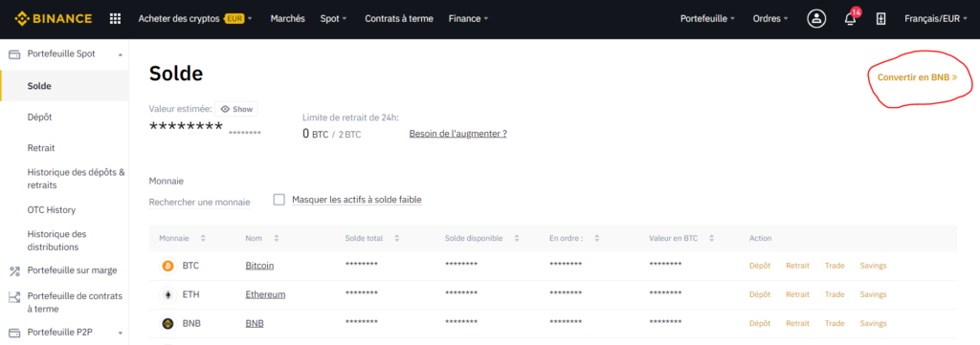Click Convertir en BNB link
The image size is (980, 345).
pos(918,78)
